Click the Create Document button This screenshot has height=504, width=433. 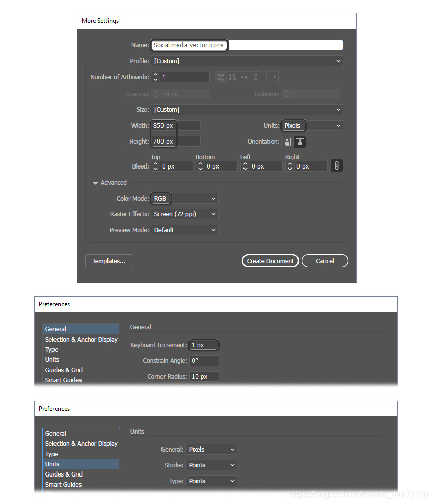click(270, 261)
